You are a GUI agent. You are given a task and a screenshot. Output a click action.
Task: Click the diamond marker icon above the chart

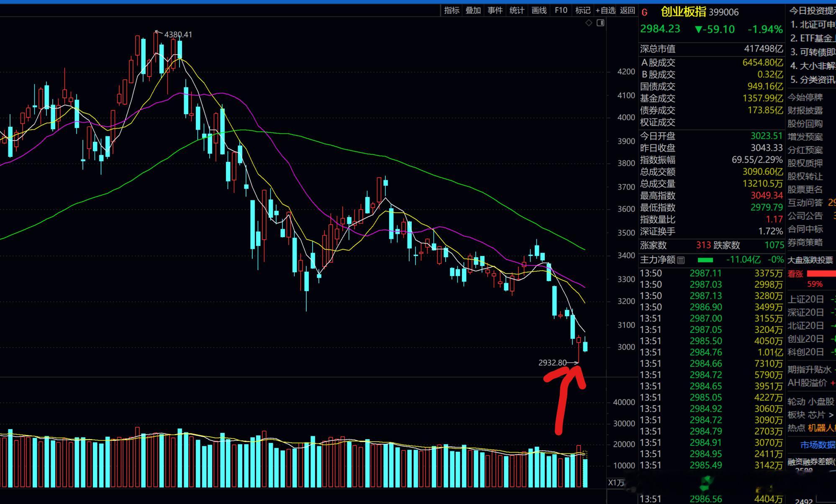point(589,23)
